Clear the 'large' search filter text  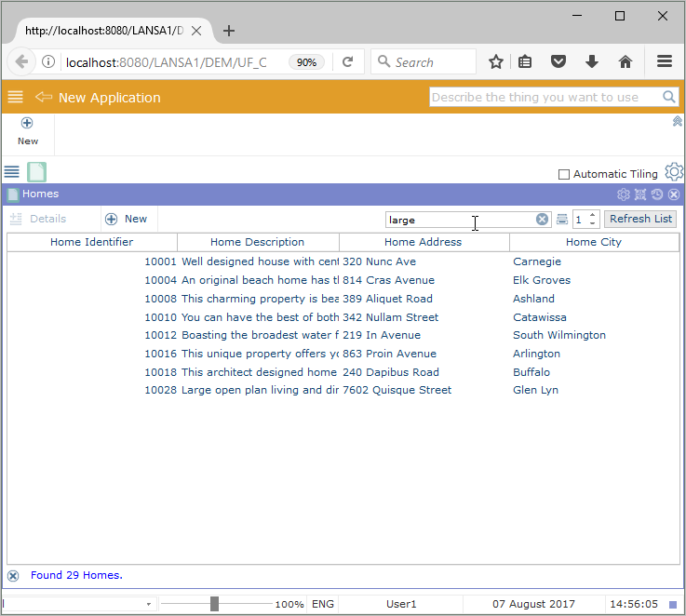(542, 220)
